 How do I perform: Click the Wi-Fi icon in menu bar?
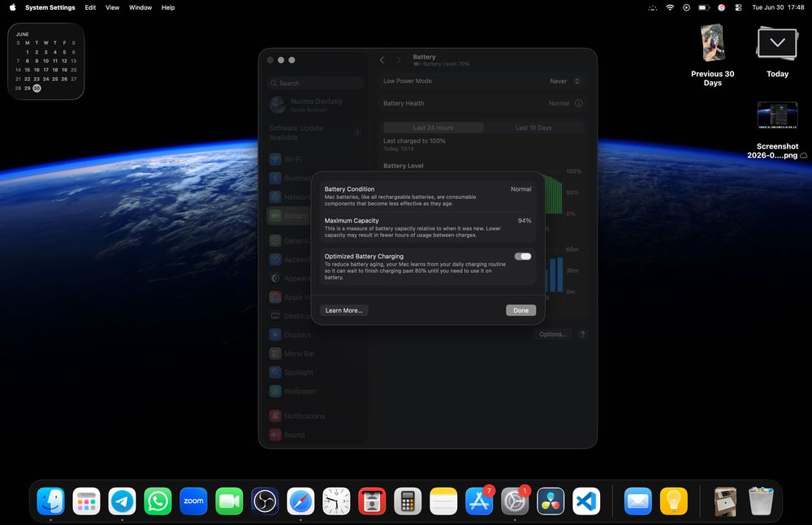tap(670, 7)
